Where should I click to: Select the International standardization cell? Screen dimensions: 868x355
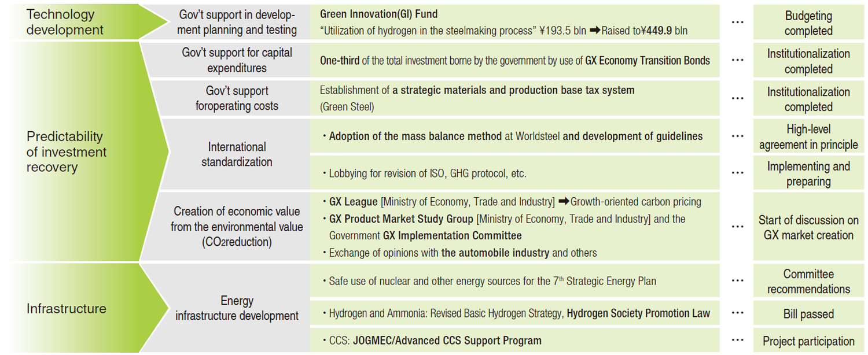[x=237, y=154]
